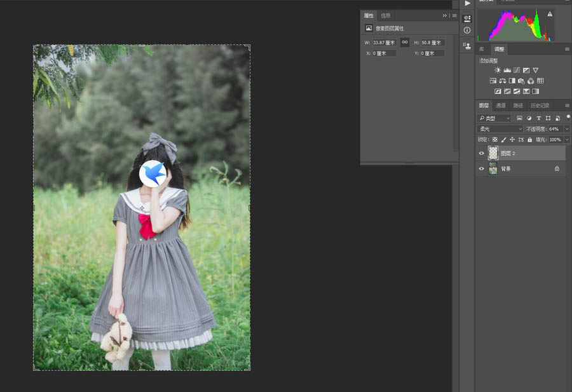Hide the 背景 background layer
Screen dimensions: 572x392
[482, 168]
